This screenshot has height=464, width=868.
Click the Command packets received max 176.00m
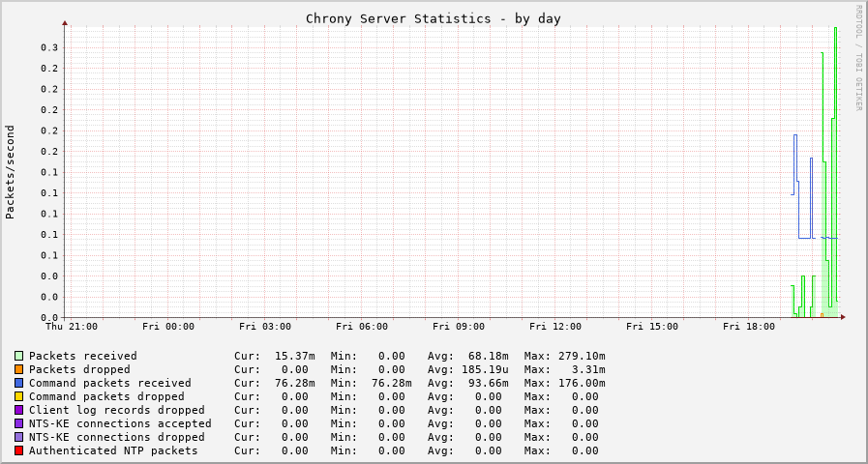(582, 383)
